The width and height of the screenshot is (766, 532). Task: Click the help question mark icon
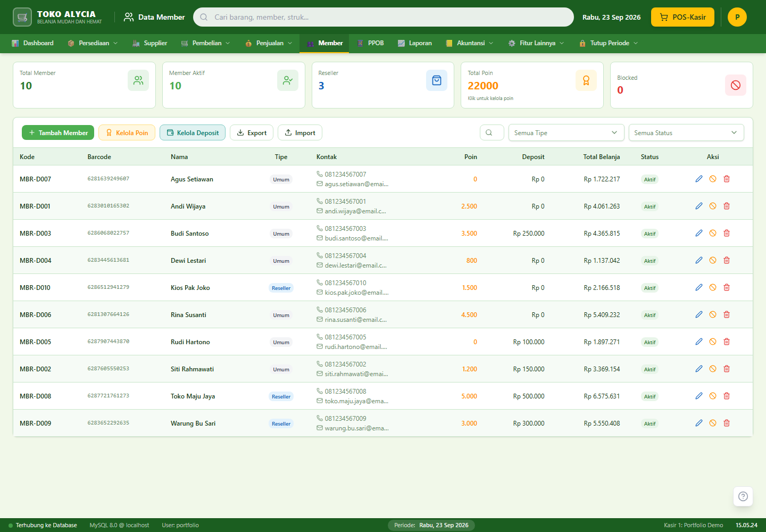tap(743, 496)
